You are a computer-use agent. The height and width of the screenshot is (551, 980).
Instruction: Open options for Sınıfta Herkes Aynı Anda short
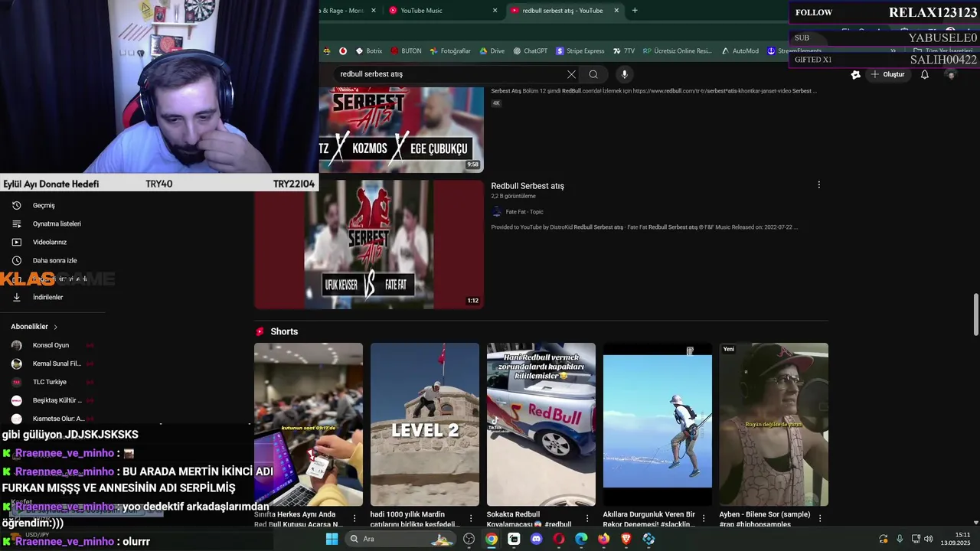tap(354, 518)
